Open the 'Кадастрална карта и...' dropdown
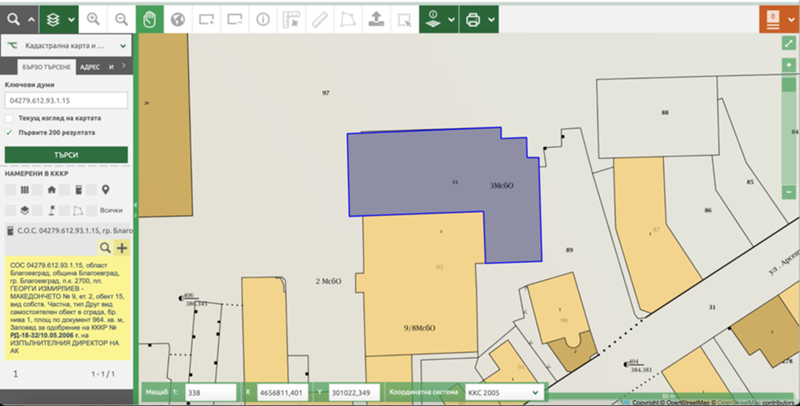 tap(67, 46)
